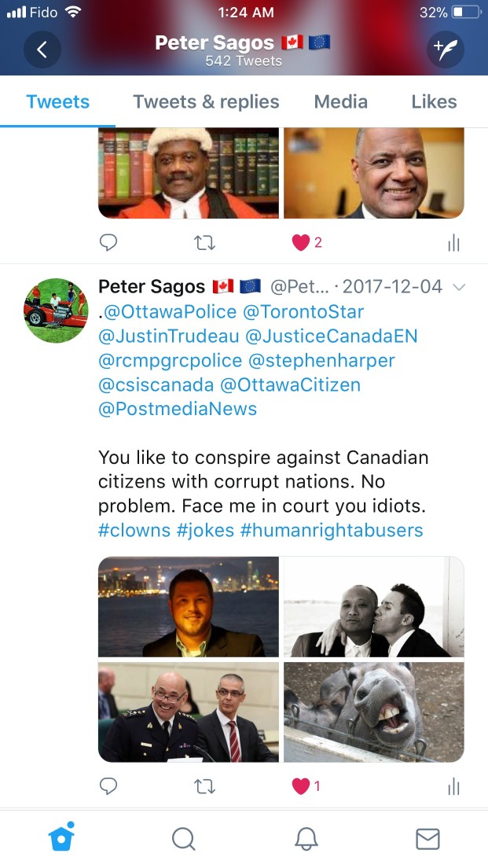488x868 pixels.
Task: Reply to the 2017-12-04 tweet
Action: (x=108, y=786)
